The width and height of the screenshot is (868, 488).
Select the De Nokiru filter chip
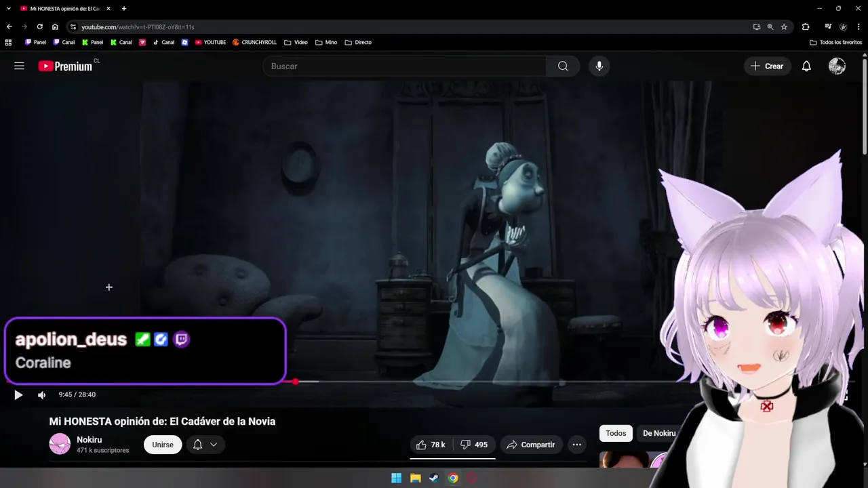tap(659, 433)
